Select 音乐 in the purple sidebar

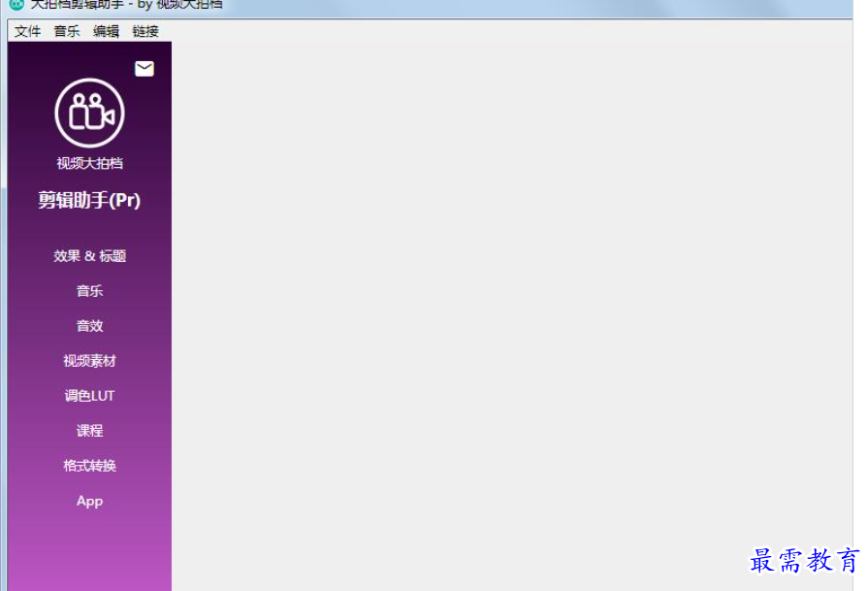89,291
